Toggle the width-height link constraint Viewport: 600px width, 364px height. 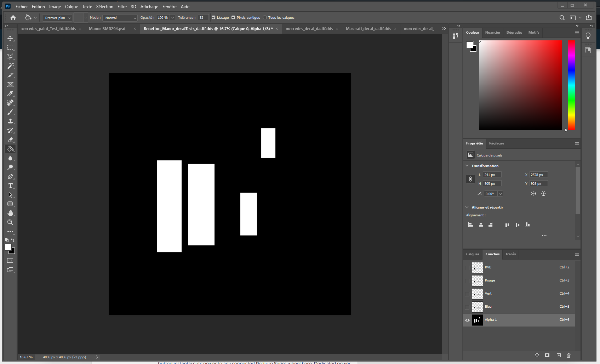click(x=470, y=179)
